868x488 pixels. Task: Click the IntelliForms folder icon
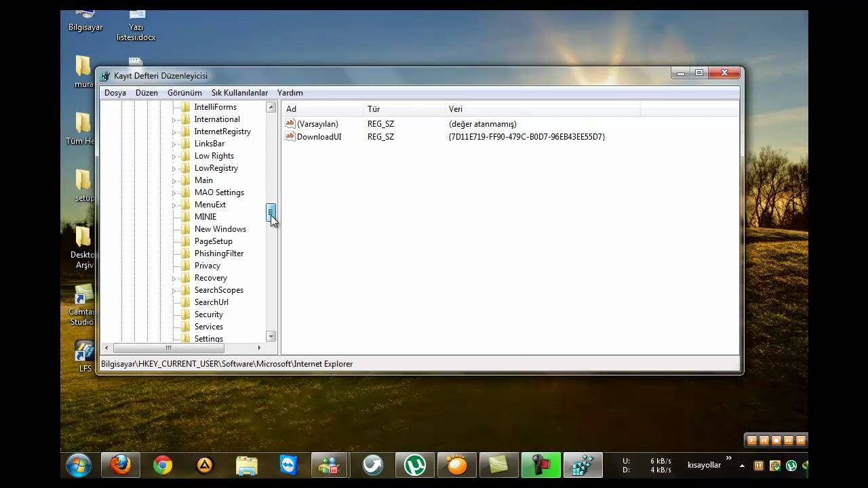click(x=185, y=107)
